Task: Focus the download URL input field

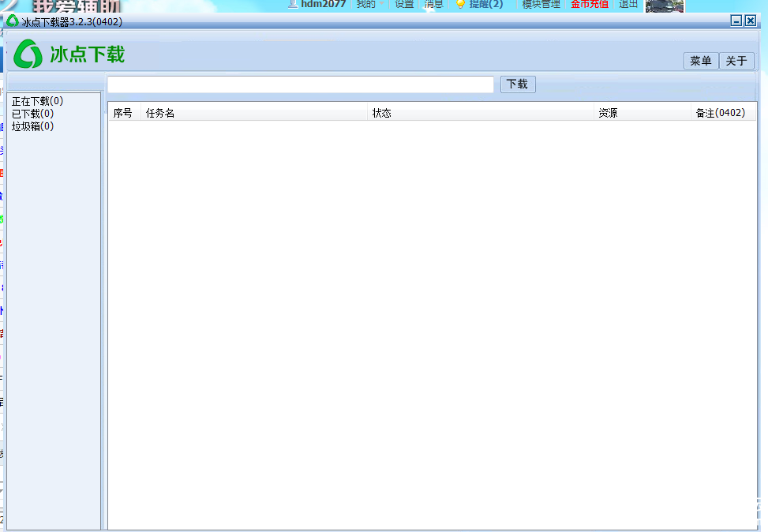Action: (300, 84)
